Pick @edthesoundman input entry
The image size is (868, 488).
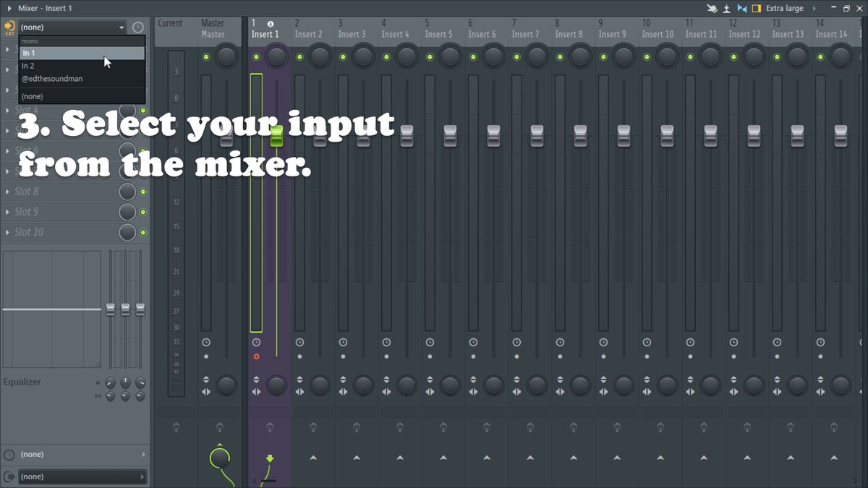pos(82,79)
